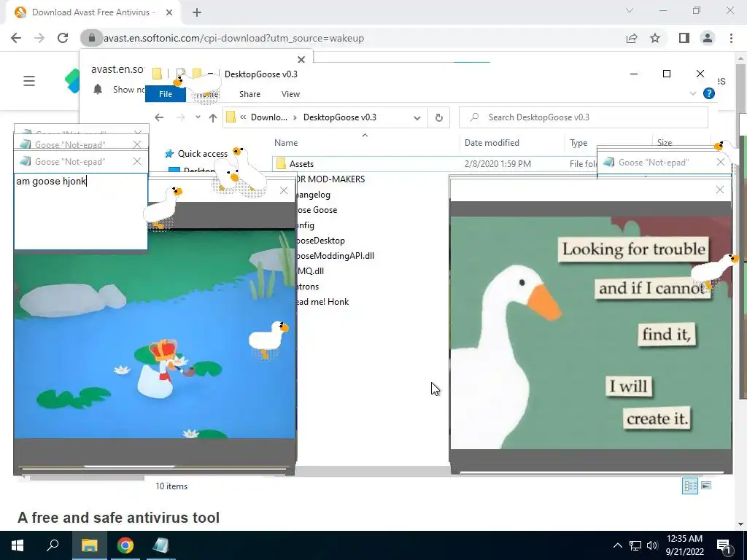
Task: Click DesktopGoose v0.3 breadcrumb
Action: (x=340, y=117)
